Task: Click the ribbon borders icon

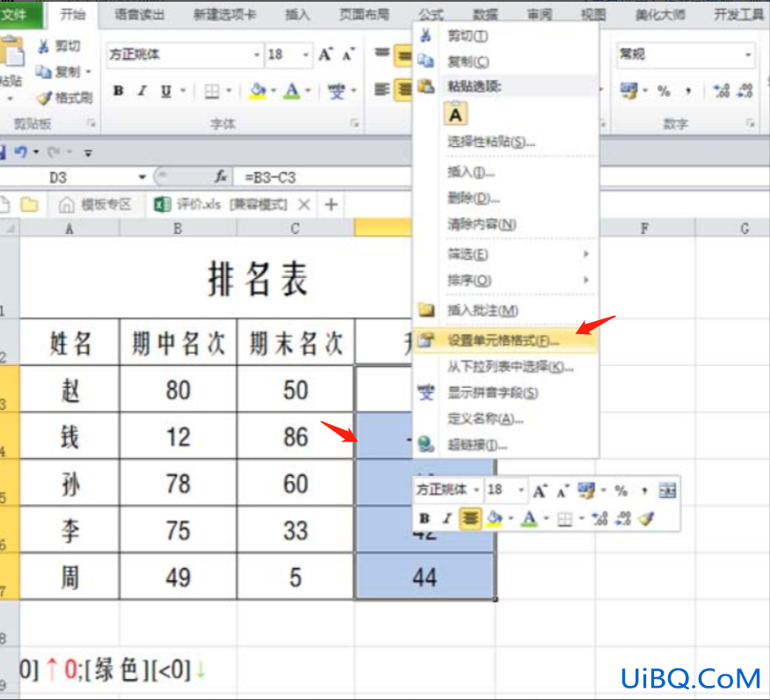Action: coord(212,91)
